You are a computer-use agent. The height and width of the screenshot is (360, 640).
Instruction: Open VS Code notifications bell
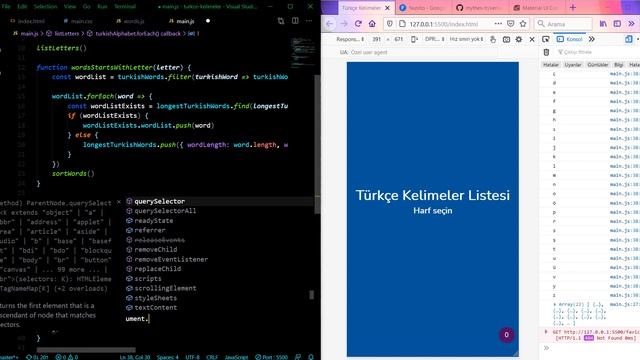tap(311, 357)
